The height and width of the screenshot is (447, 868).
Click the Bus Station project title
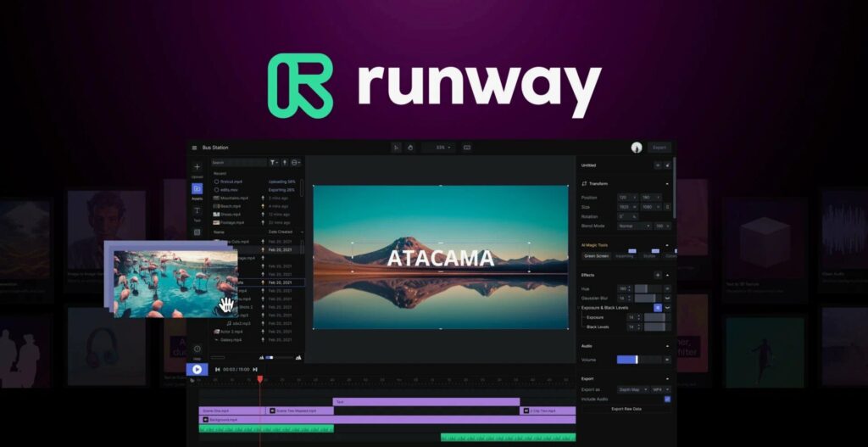(x=215, y=148)
